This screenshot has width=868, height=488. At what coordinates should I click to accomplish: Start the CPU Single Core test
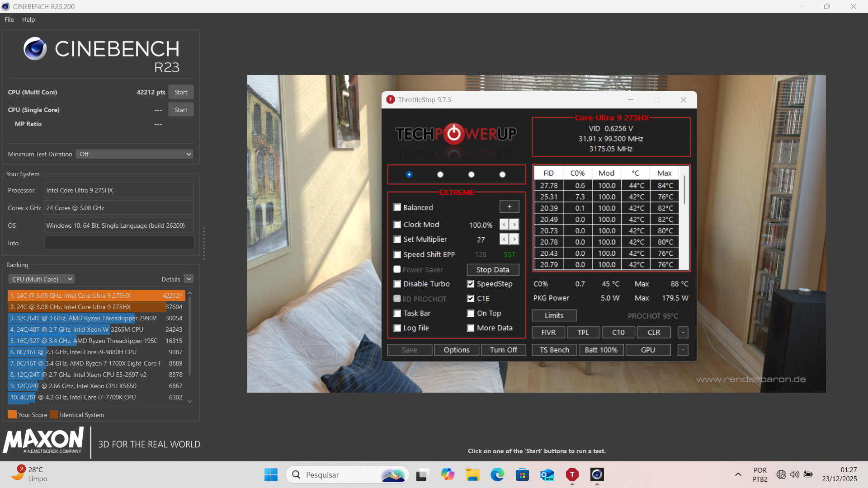pyautogui.click(x=181, y=110)
